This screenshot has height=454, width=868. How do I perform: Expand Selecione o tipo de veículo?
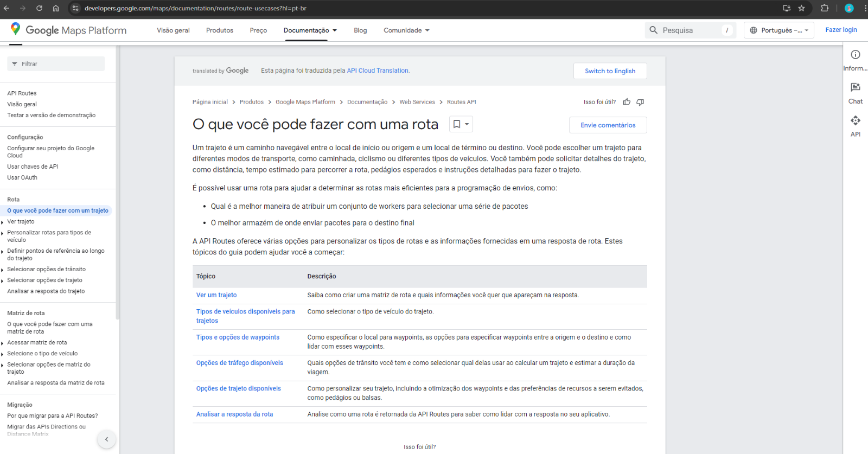click(3, 354)
